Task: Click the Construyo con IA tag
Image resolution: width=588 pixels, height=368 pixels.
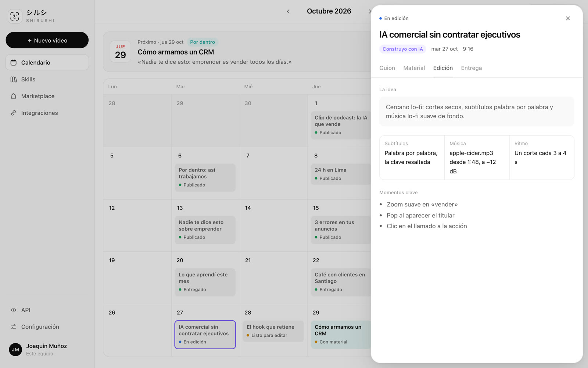Action: pyautogui.click(x=402, y=49)
